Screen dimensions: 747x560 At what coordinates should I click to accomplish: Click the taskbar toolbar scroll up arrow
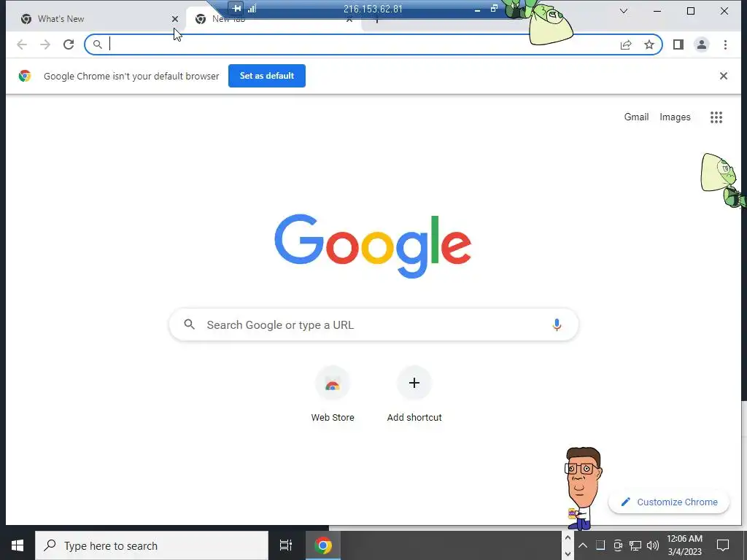click(568, 538)
